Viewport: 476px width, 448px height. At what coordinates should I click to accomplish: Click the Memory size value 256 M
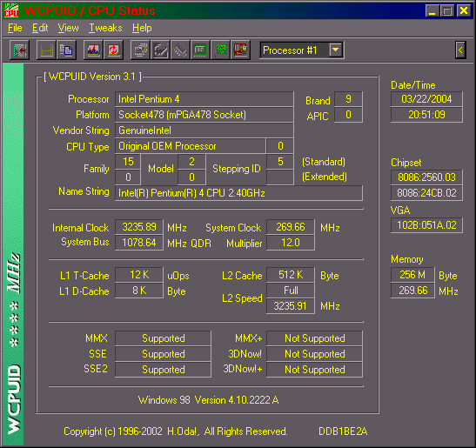pos(412,275)
